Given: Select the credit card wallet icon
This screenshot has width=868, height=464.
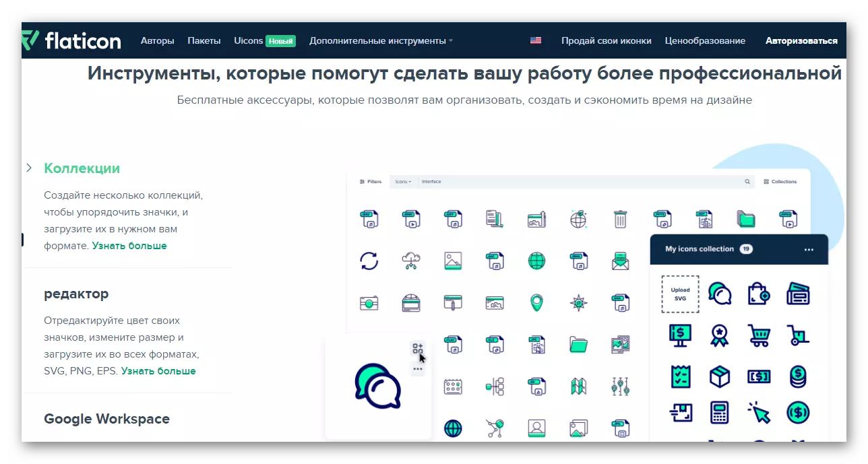Looking at the screenshot, I should click(x=798, y=294).
